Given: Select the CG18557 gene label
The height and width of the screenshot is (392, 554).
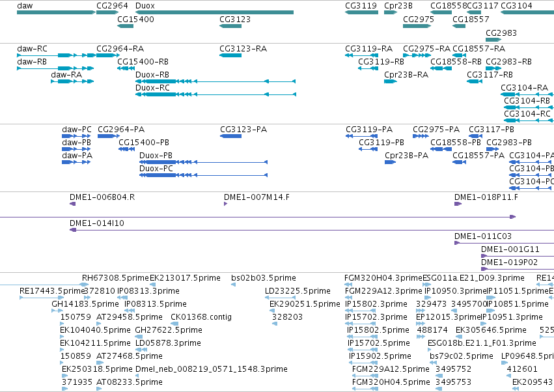Looking at the screenshot, I should pyautogui.click(x=471, y=19).
